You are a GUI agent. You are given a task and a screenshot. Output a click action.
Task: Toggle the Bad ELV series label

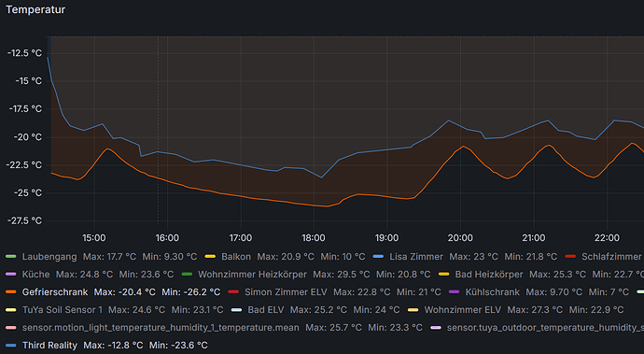(266, 309)
